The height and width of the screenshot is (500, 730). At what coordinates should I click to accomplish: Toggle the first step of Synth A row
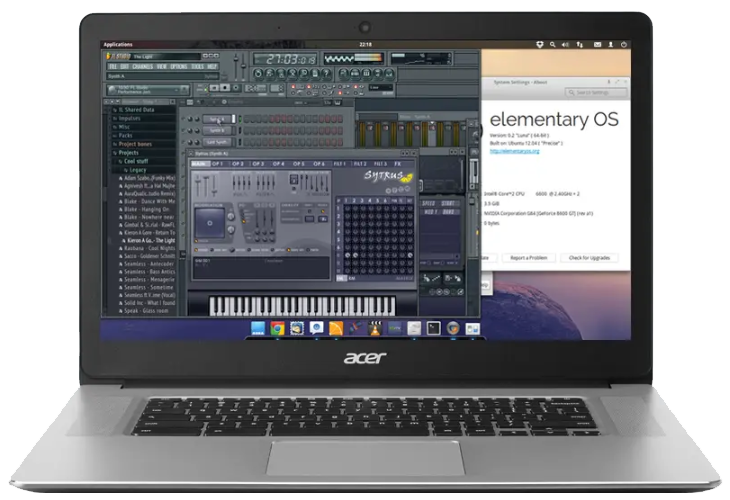(247, 119)
